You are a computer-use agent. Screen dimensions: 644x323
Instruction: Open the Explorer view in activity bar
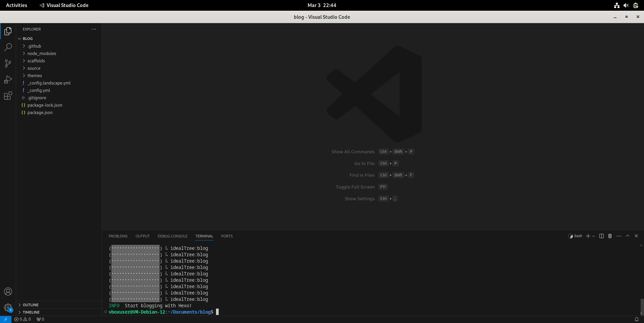(x=8, y=31)
